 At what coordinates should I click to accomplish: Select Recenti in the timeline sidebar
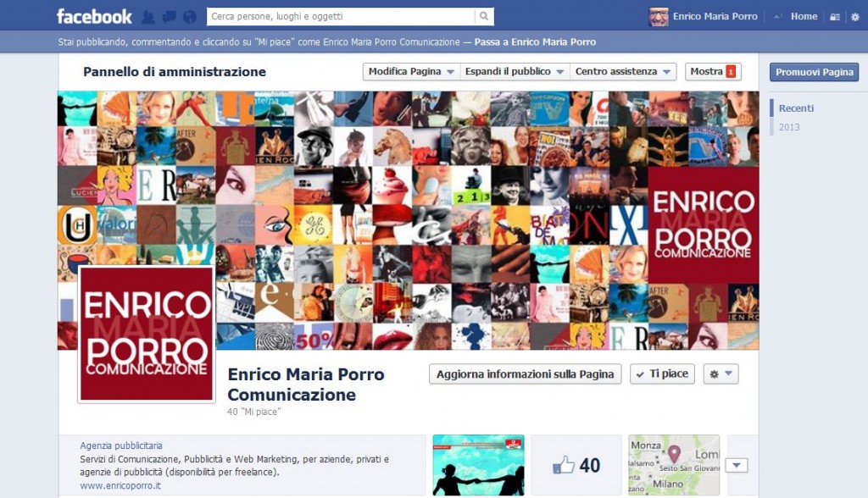(796, 108)
